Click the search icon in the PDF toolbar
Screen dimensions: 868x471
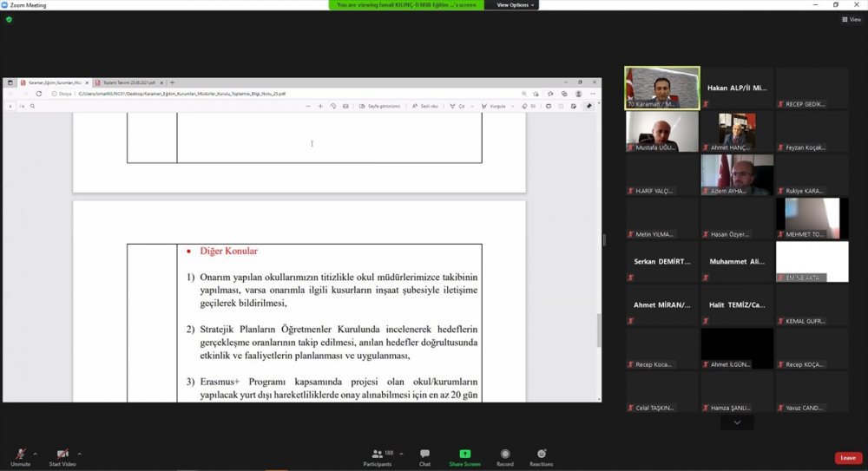(x=32, y=106)
